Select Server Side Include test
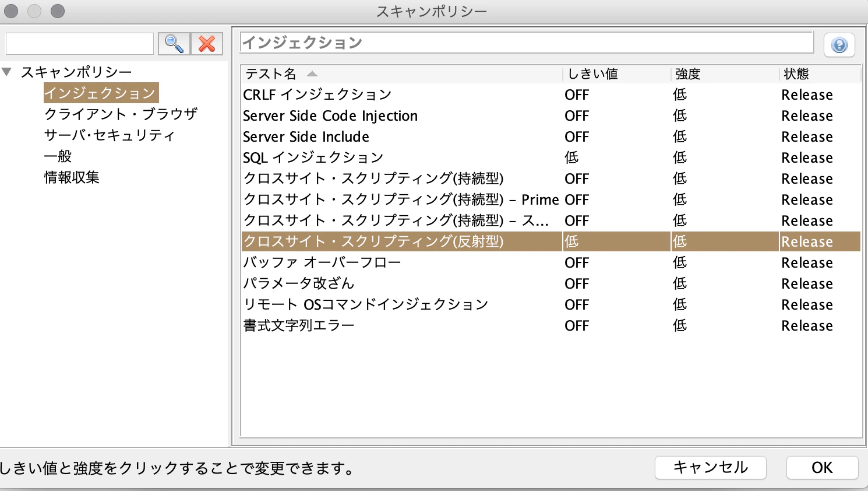868x491 pixels. [x=306, y=136]
